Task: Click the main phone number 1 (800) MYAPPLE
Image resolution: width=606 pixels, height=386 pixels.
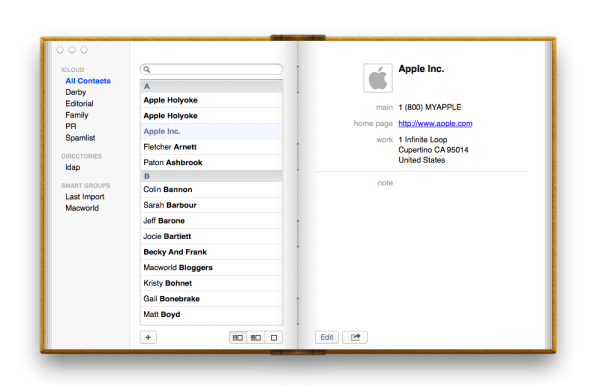Action: click(x=430, y=107)
